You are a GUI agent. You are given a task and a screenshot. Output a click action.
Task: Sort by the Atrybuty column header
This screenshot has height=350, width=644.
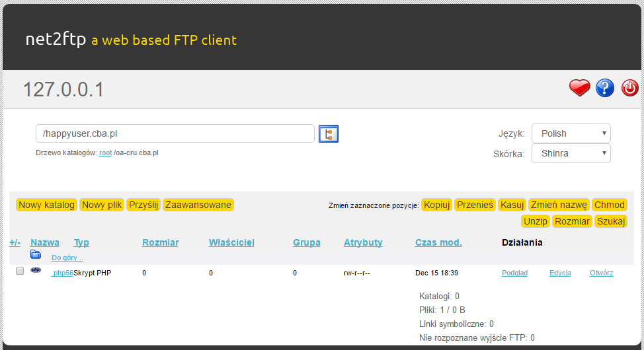(363, 242)
